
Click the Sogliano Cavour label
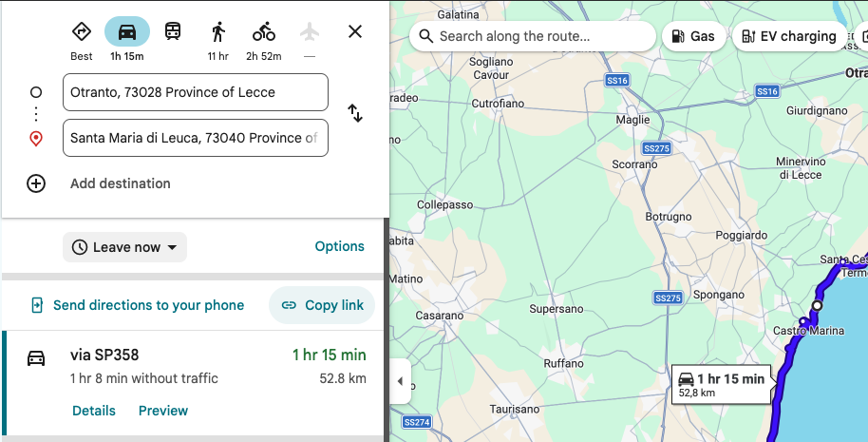[x=491, y=68]
